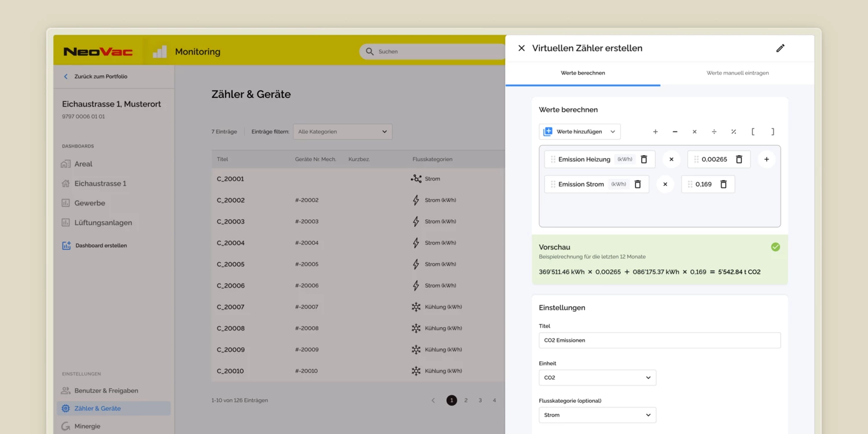This screenshot has height=434, width=868.
Task: Click the pencil edit icon in panel header
Action: click(x=780, y=49)
